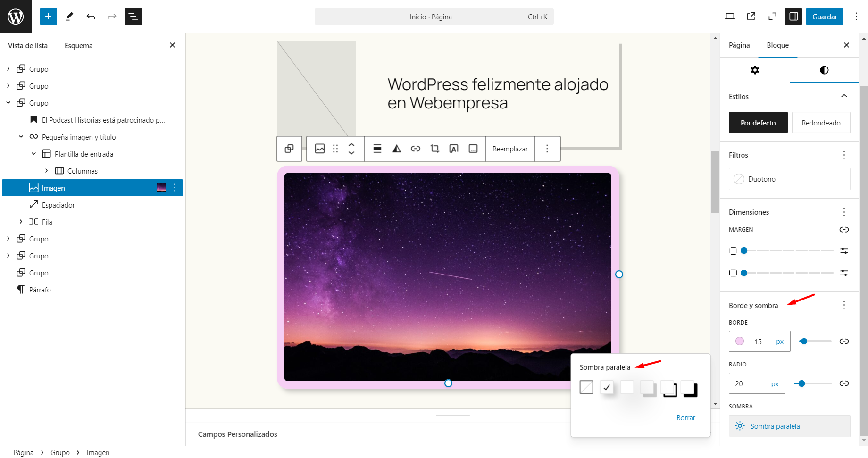Click the block inserter plus button
This screenshot has width=868, height=458.
tap(48, 17)
